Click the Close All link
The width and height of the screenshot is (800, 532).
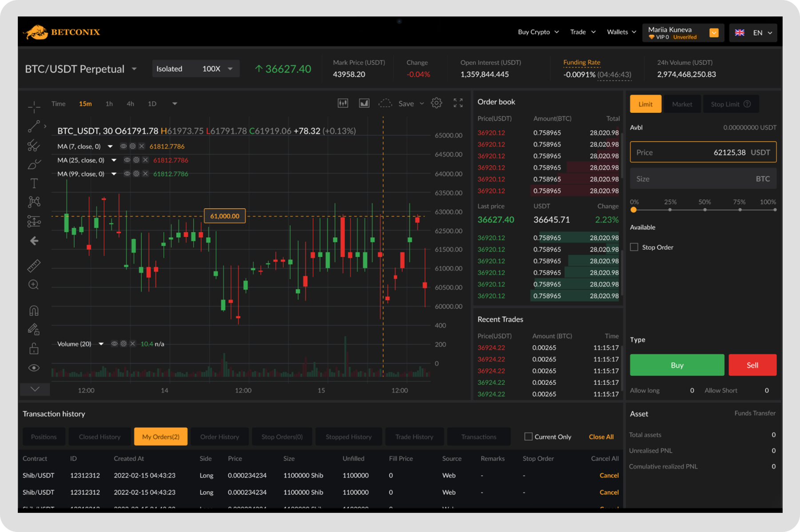601,437
